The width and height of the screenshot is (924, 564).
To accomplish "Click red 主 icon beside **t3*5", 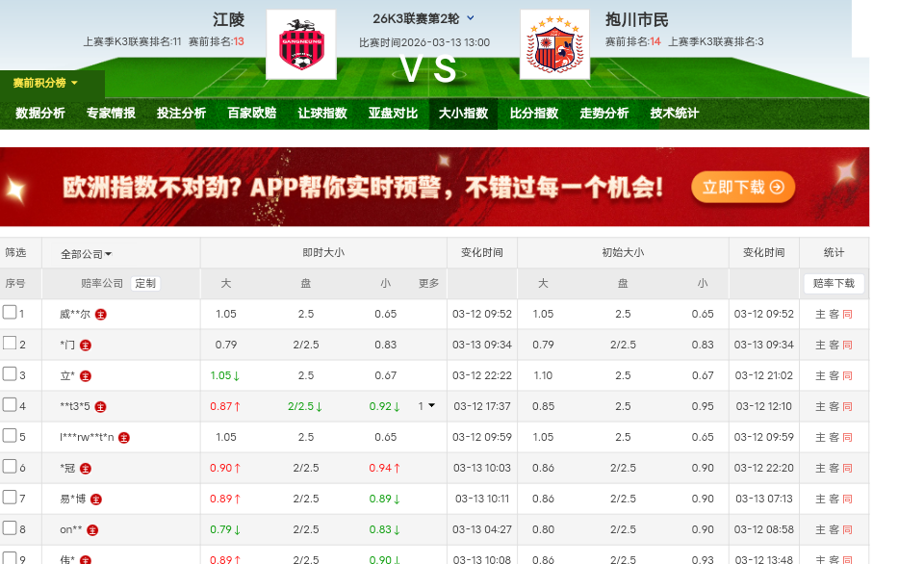I will click(100, 406).
